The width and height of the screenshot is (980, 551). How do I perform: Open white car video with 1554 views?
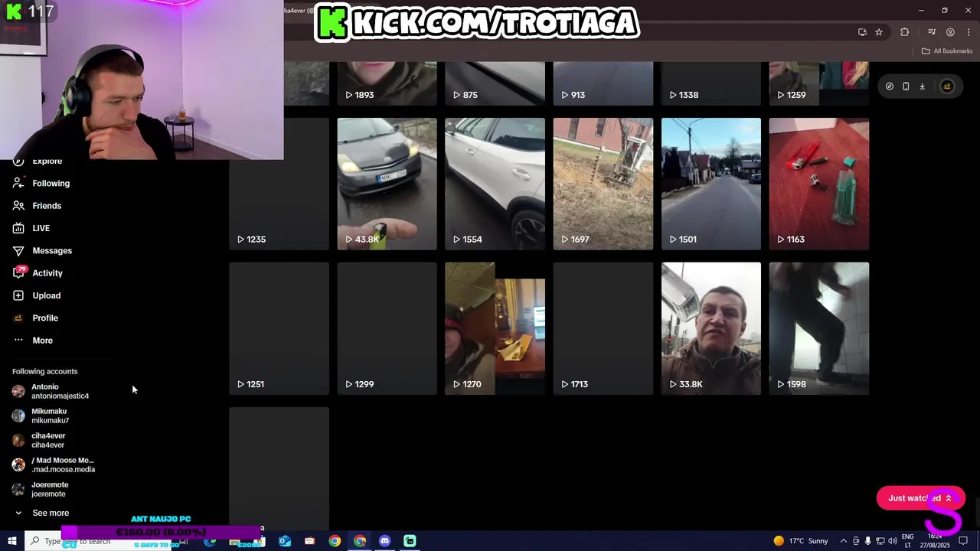point(495,184)
